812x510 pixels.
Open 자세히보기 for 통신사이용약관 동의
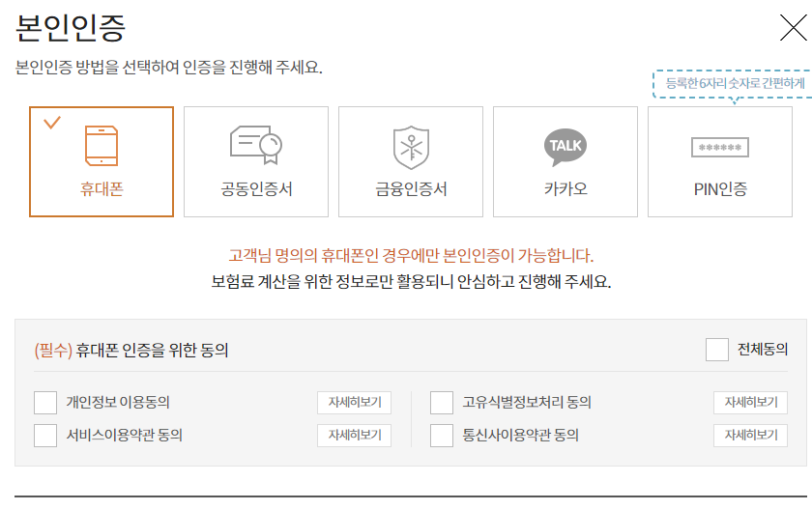click(750, 436)
